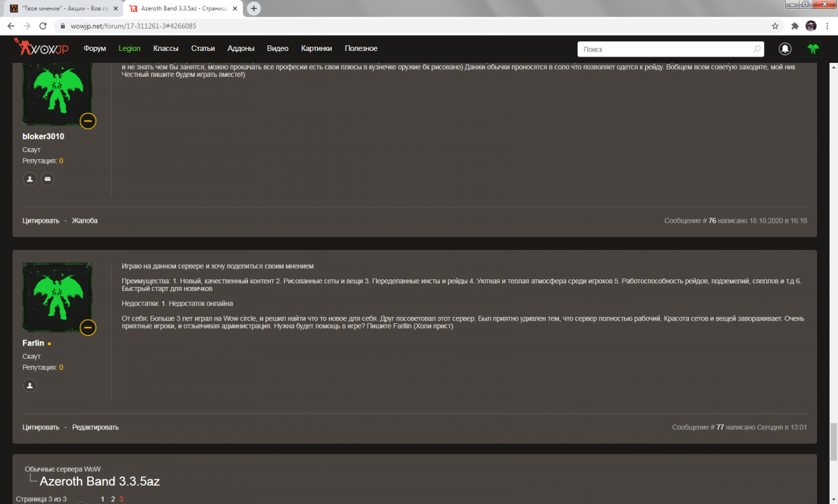Viewport: 838px width, 504px height.
Task: Click the green avatar icon in header
Action: (x=813, y=49)
